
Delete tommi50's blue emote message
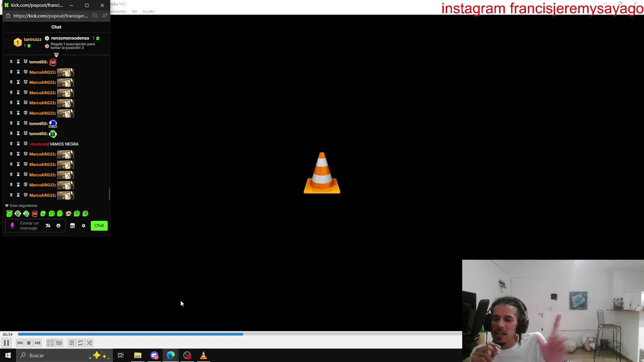point(11,123)
